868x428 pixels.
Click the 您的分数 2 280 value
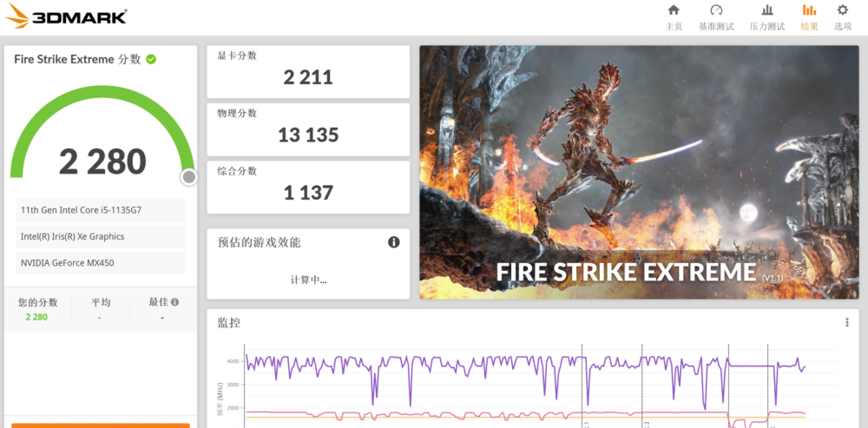tap(36, 317)
